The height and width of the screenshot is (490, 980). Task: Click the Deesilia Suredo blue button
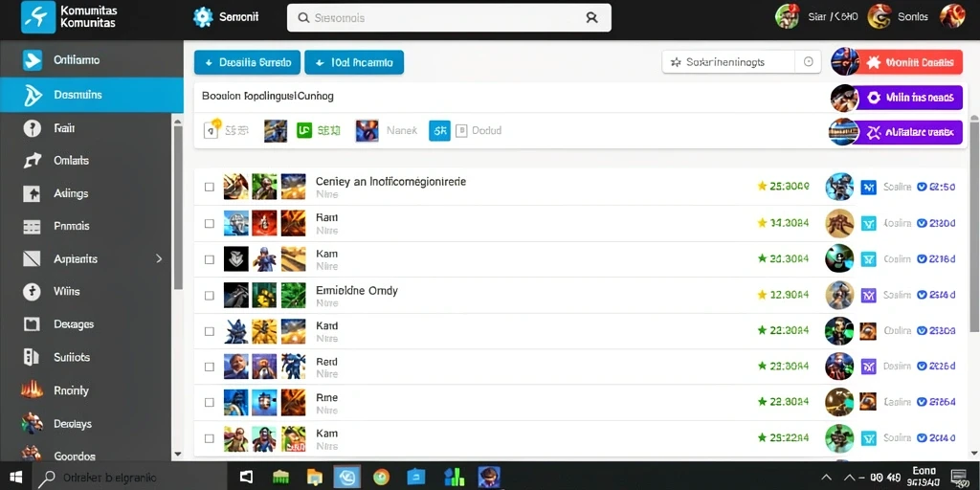pos(248,62)
